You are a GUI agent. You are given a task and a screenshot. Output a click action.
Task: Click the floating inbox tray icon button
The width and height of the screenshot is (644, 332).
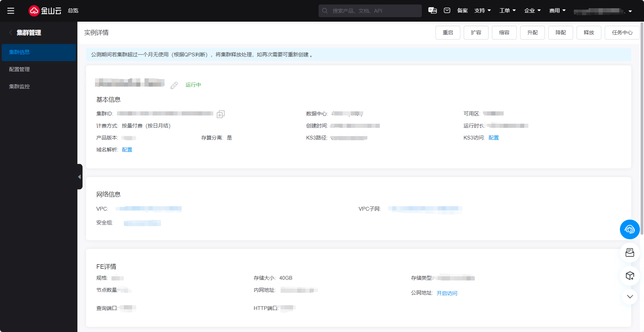[630, 253]
